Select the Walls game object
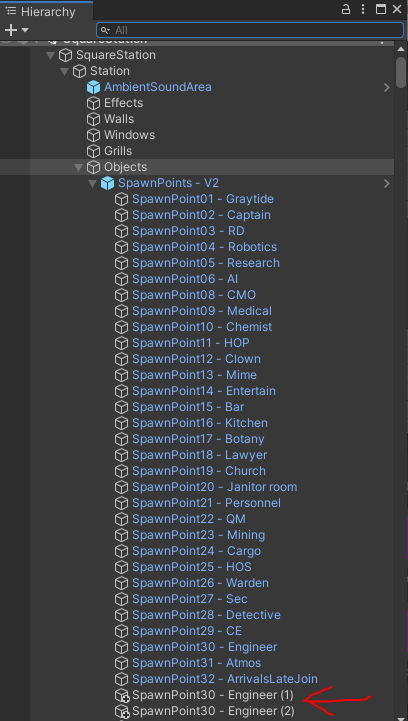 point(119,119)
